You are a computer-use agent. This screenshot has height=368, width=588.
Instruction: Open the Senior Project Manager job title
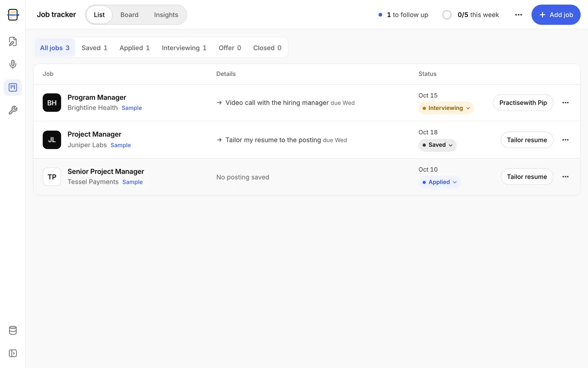(x=106, y=171)
